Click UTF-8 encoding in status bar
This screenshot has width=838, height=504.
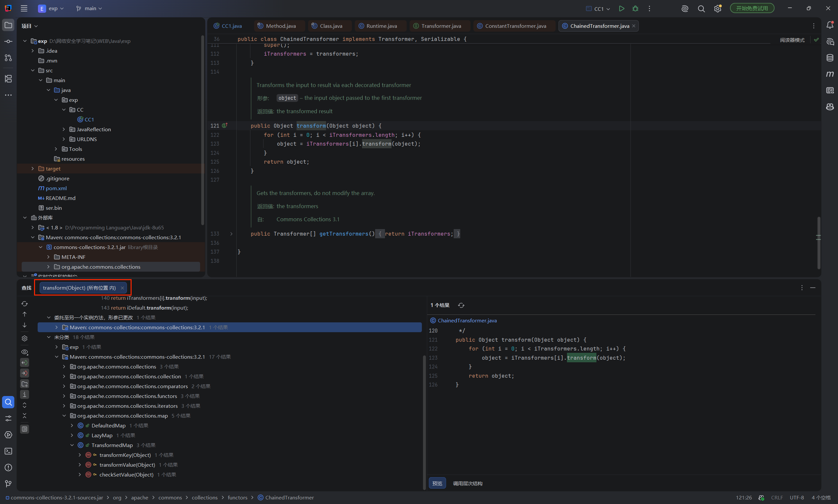pyautogui.click(x=796, y=497)
